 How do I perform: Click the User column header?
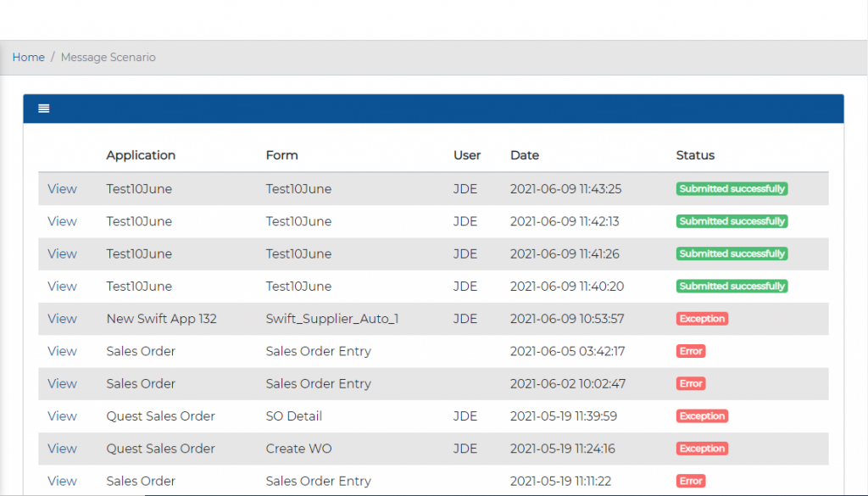(467, 155)
